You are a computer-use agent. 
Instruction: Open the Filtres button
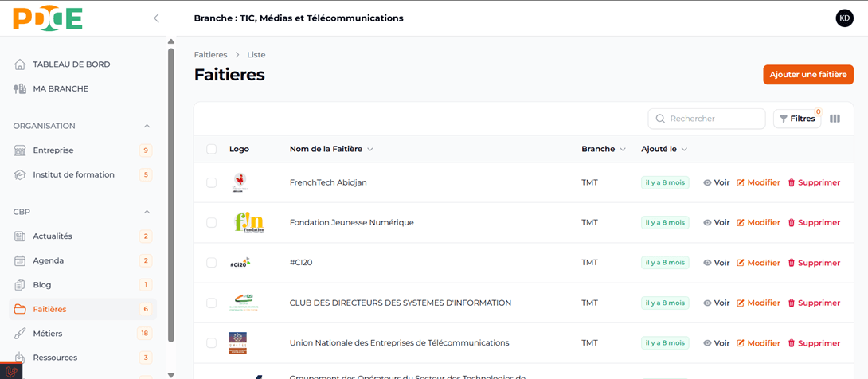click(x=796, y=119)
